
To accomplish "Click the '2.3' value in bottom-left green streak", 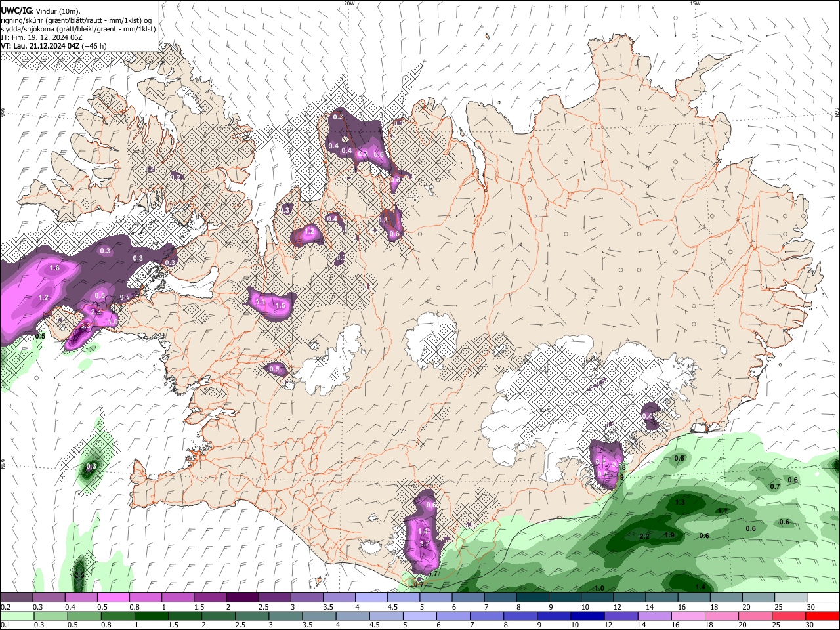I will coord(79,575).
